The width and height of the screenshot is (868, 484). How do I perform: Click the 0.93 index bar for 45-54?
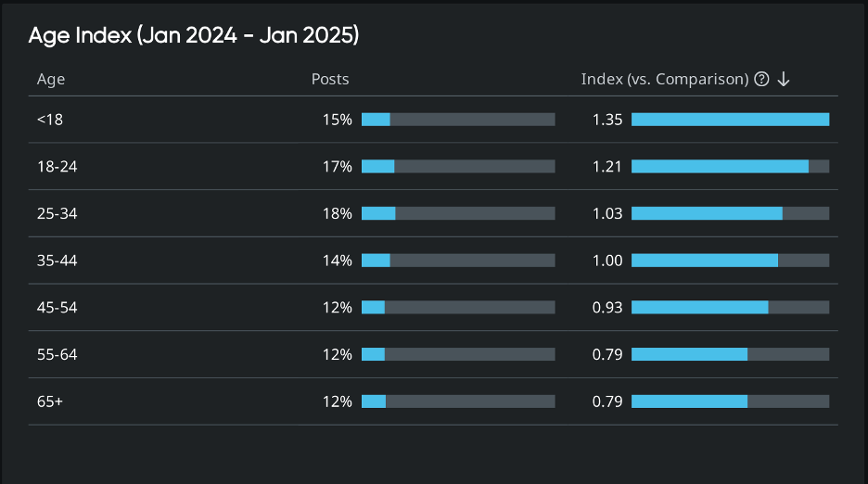(x=730, y=307)
